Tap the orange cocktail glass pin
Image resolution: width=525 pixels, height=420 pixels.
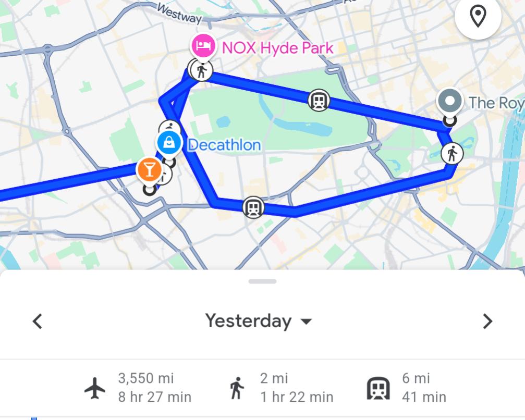coord(149,169)
